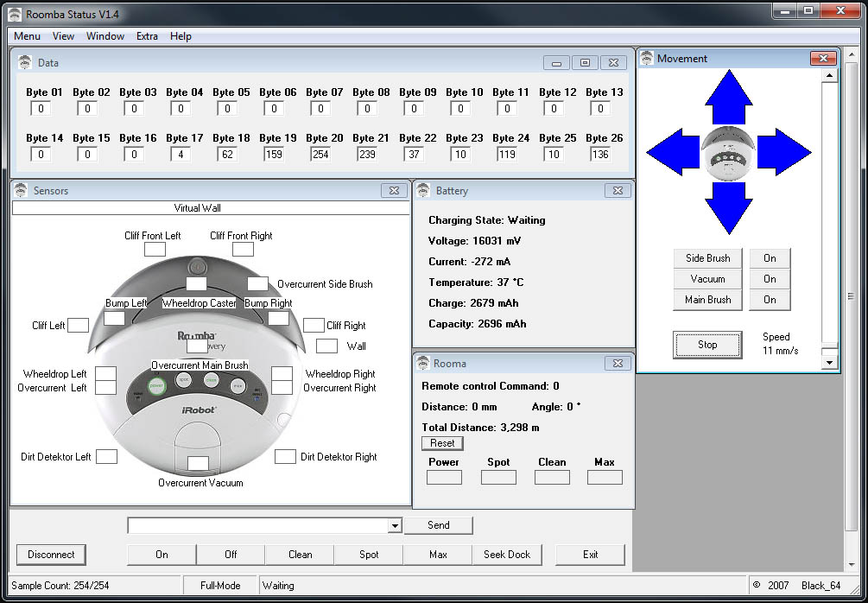This screenshot has width=868, height=603.
Task: Click the Byte 19 value field showing 159
Action: pyautogui.click(x=274, y=154)
